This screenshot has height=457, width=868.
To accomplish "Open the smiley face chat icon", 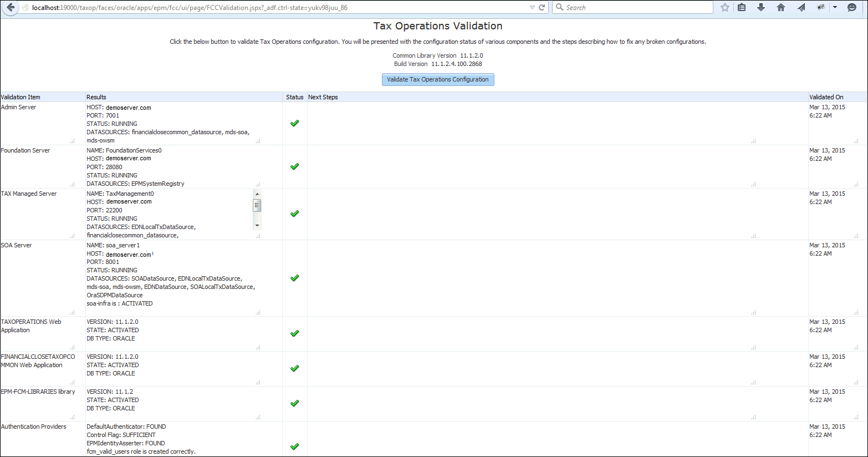I will click(852, 8).
